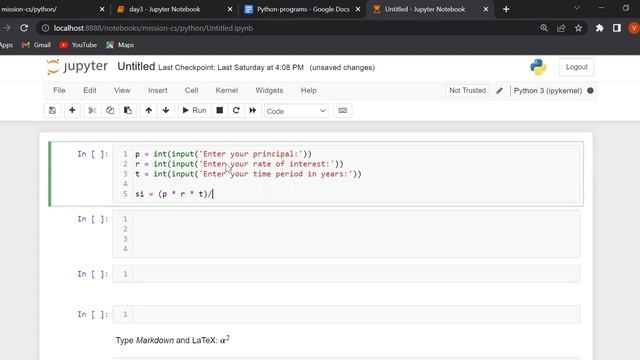Toggle the browser side panel icon

(x=617, y=28)
